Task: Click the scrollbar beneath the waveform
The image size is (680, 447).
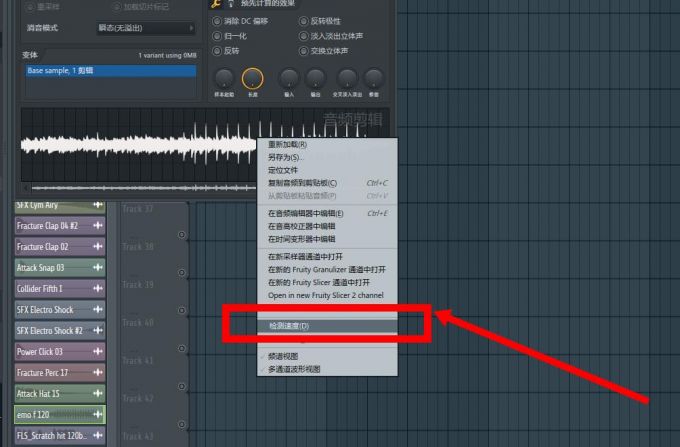Action: tap(144, 188)
